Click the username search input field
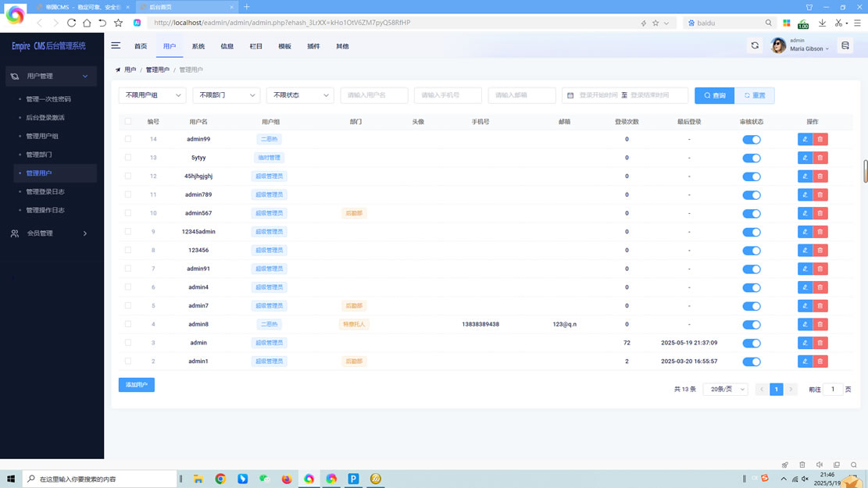 click(374, 95)
